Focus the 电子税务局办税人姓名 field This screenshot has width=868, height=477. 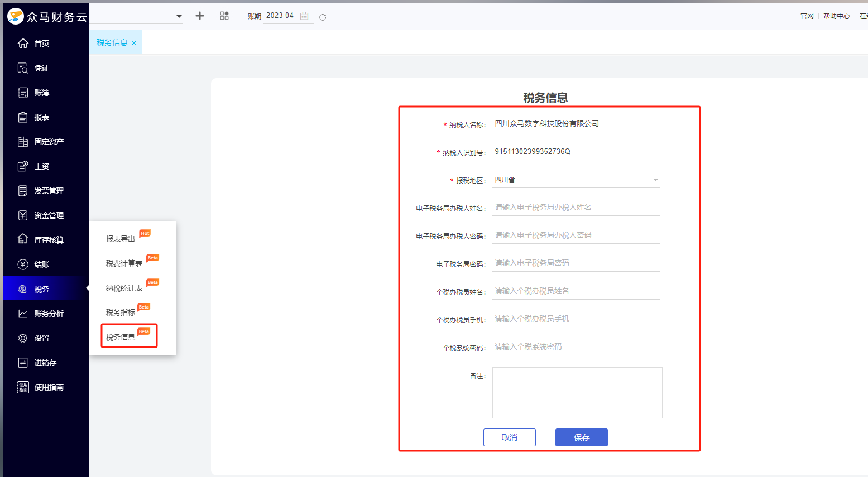(x=576, y=208)
